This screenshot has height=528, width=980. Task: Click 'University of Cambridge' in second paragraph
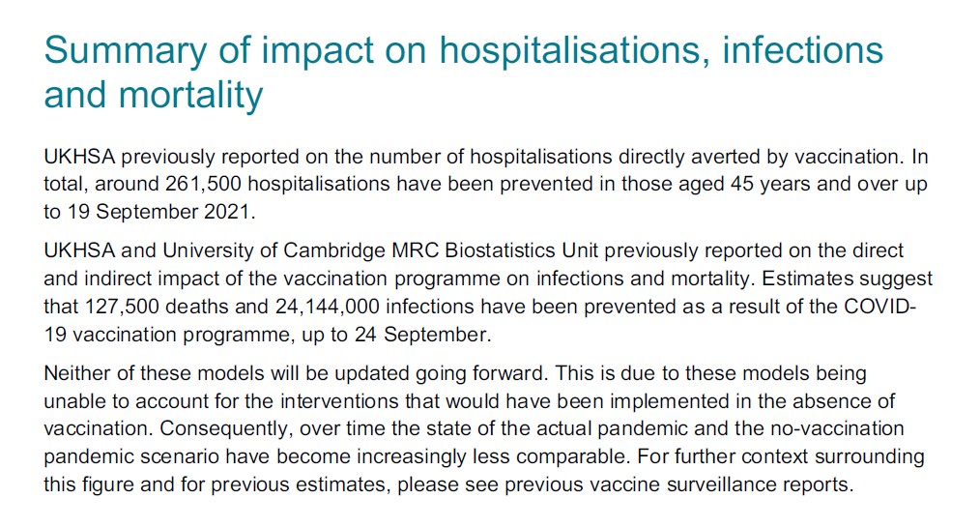274,250
